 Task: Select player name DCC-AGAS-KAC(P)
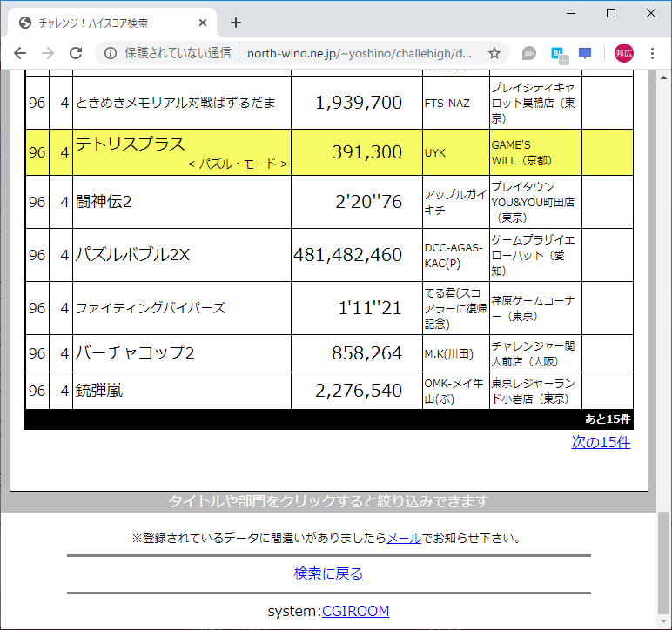[454, 255]
